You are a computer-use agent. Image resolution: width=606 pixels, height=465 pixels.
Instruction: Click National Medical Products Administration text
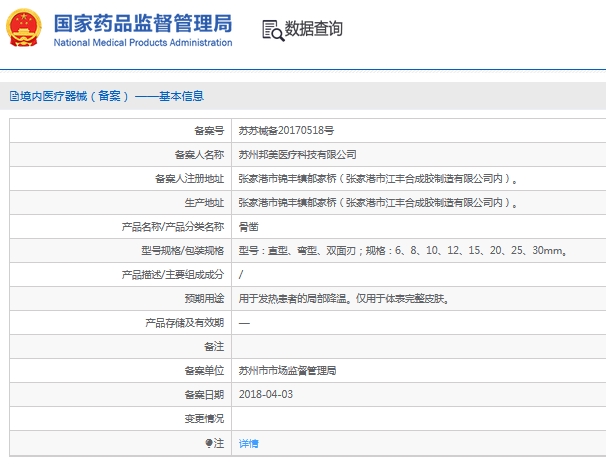coord(143,43)
